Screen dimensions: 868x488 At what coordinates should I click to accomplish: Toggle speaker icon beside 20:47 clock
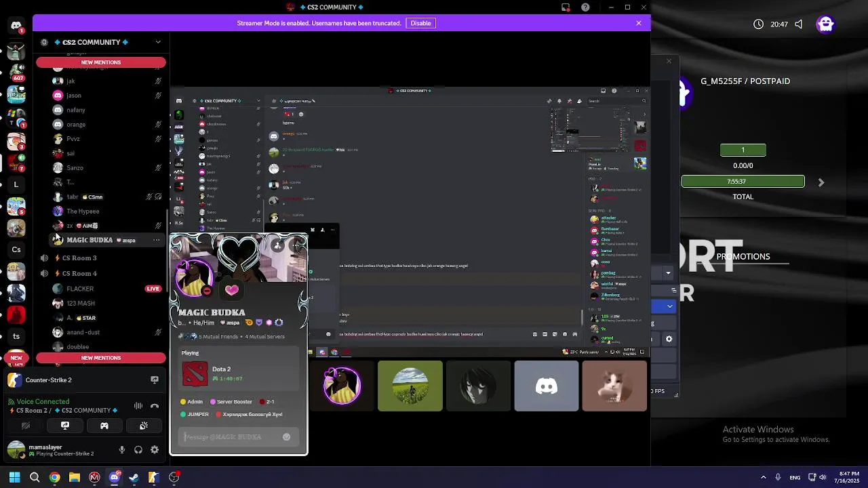click(x=799, y=24)
